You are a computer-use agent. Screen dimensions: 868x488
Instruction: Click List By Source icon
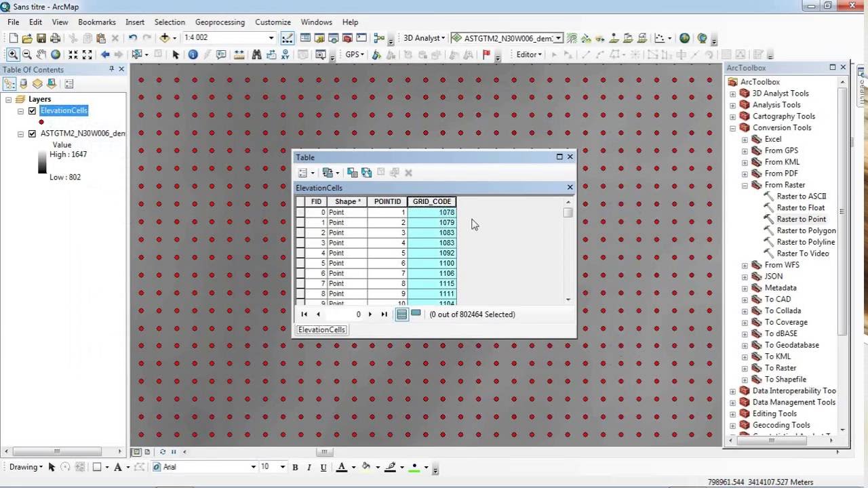point(24,84)
